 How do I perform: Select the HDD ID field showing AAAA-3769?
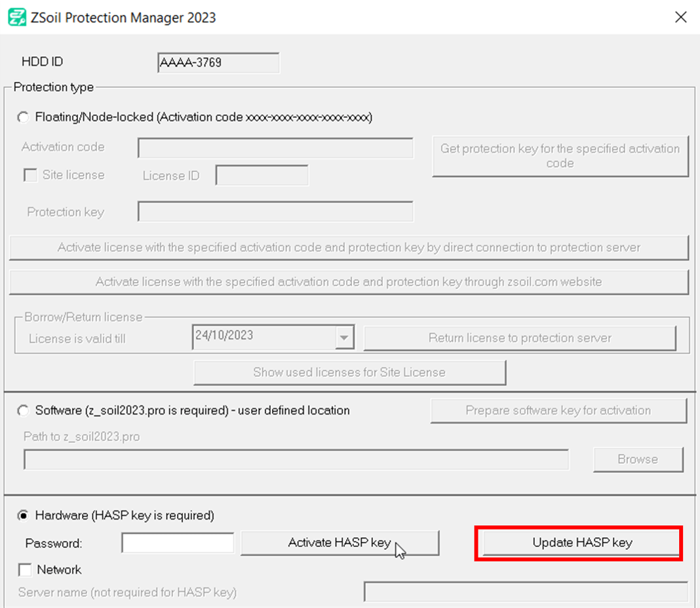(218, 62)
